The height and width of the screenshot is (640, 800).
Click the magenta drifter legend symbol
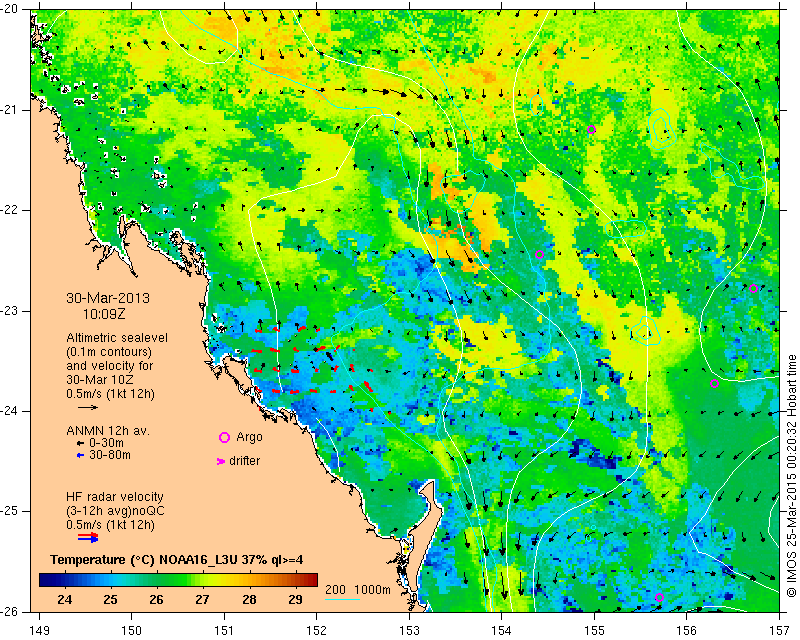tap(221, 461)
